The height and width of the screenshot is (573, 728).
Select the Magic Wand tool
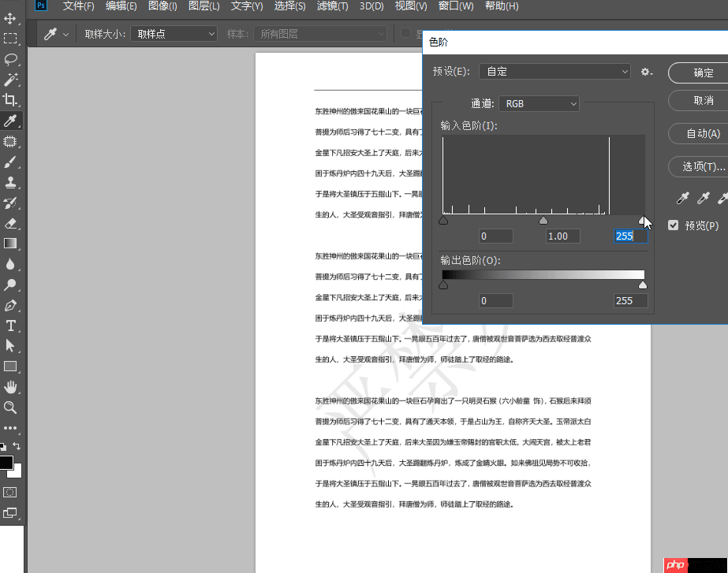11,80
